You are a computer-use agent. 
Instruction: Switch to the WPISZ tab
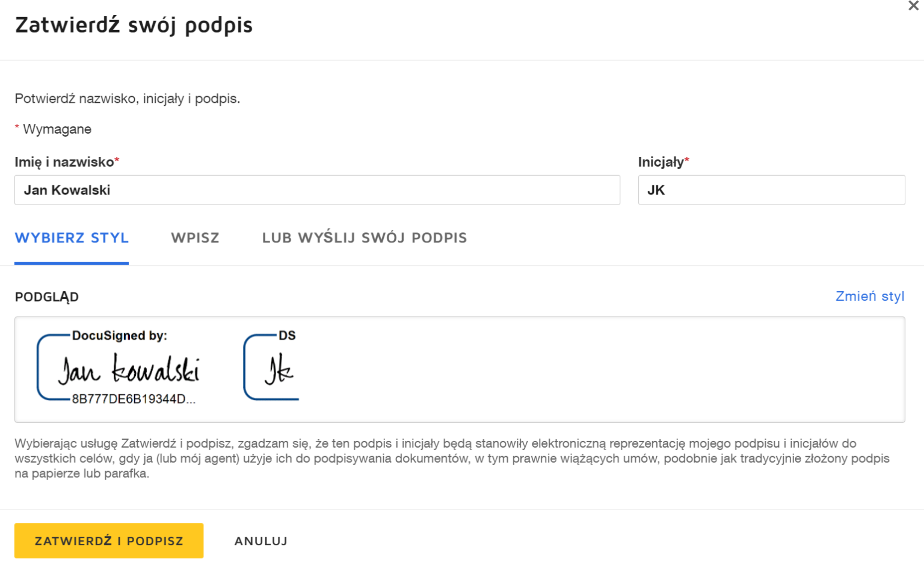(195, 238)
